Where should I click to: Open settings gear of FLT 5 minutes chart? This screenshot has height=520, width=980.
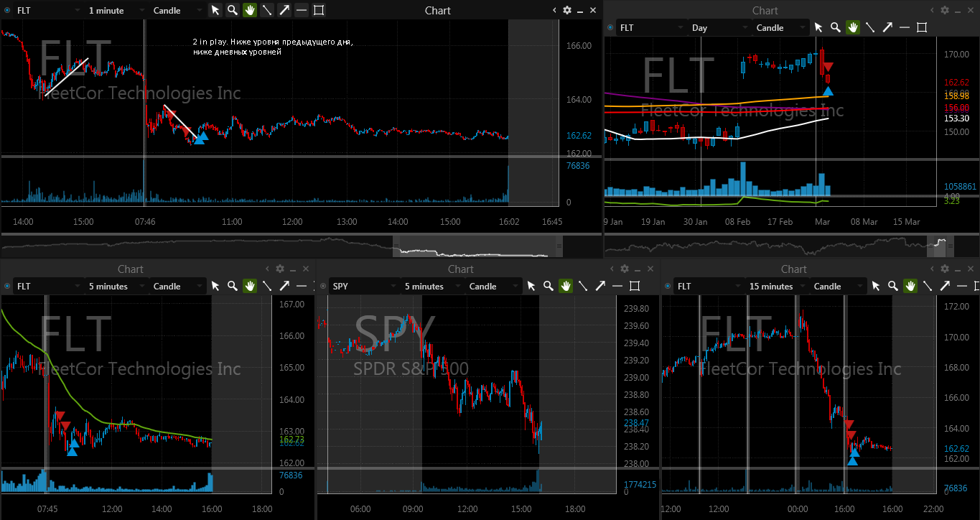coord(280,269)
